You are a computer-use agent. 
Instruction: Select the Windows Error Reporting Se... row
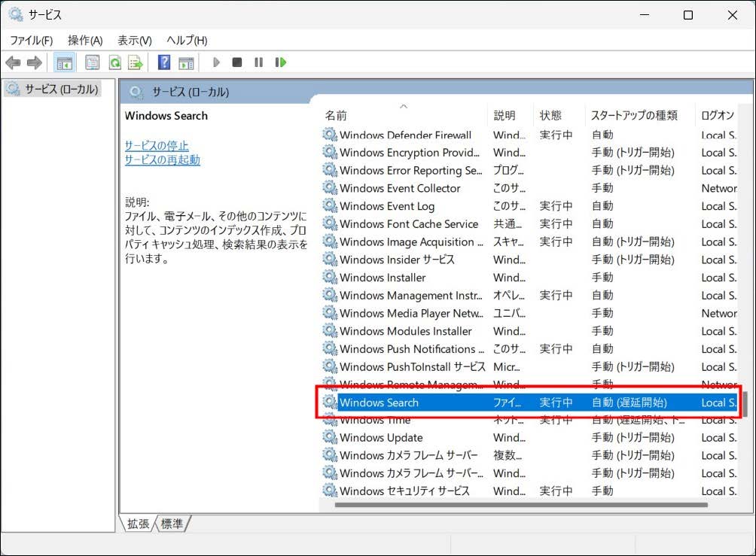529,170
